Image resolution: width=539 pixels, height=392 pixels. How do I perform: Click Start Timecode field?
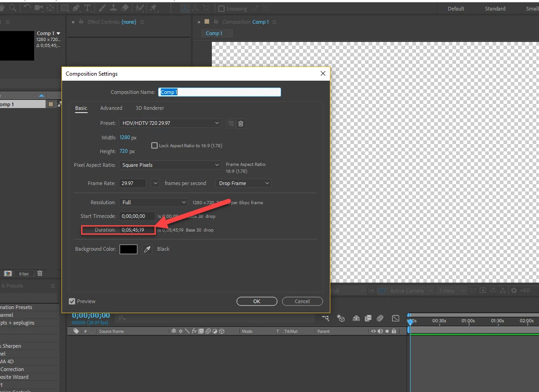(x=137, y=217)
